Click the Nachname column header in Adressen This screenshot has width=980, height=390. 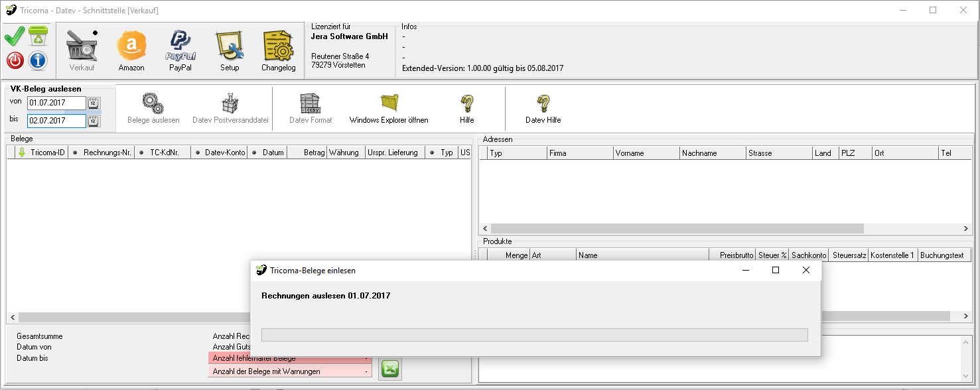click(710, 153)
